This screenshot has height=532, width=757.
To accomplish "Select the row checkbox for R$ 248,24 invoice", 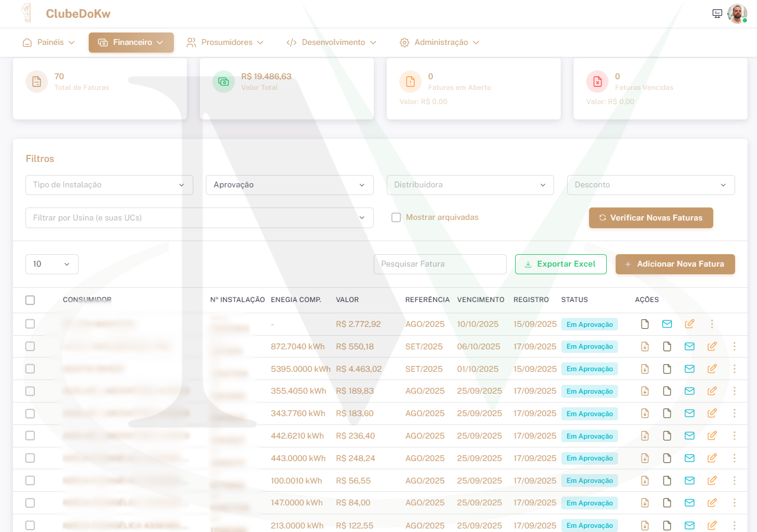I will point(30,458).
